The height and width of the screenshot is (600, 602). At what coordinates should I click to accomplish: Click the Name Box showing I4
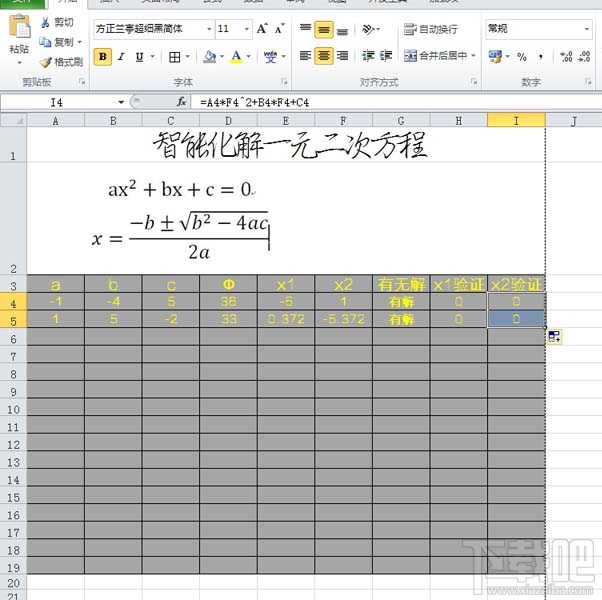point(57,102)
